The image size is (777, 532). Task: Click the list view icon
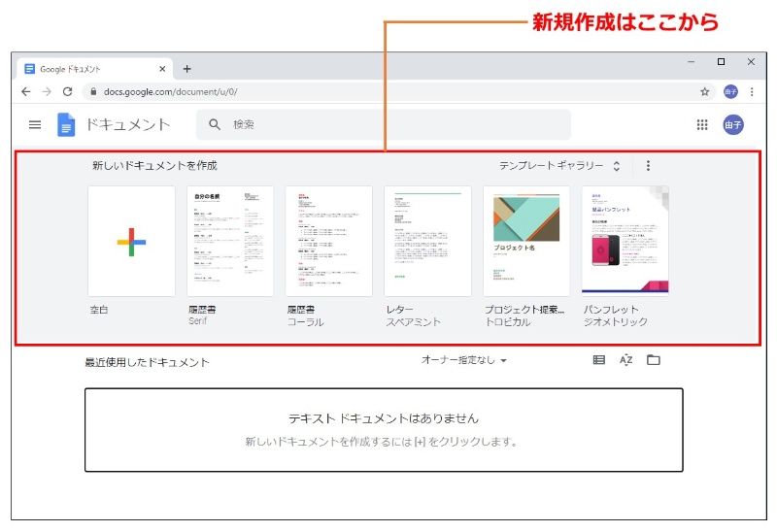(599, 360)
